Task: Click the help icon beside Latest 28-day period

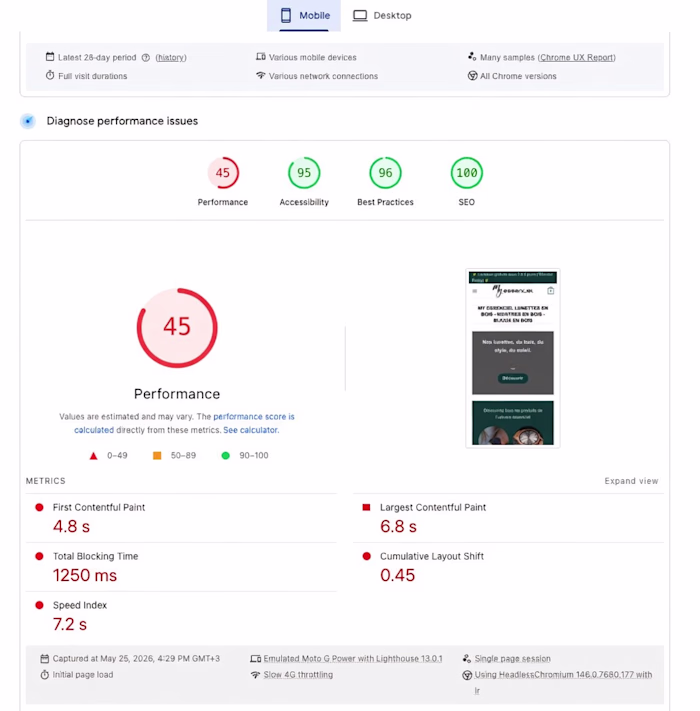Action: point(146,58)
